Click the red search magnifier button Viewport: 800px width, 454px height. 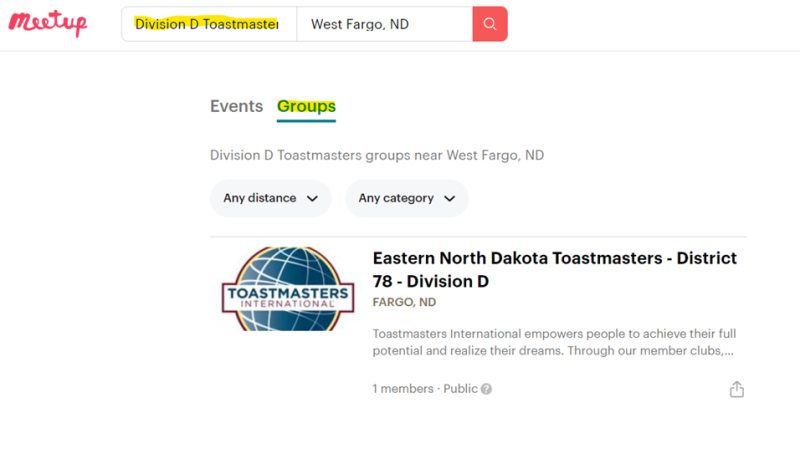tap(490, 24)
